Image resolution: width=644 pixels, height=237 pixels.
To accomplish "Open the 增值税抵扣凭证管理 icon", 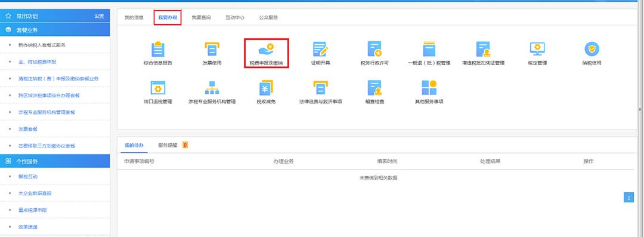I will pyautogui.click(x=483, y=50).
